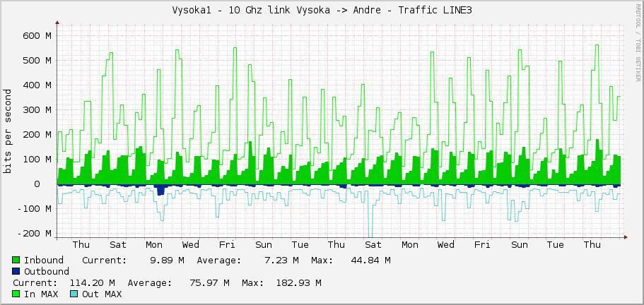Click the first 'Wed' x-axis label
Viewport: 644px width, 305px height.
pos(191,245)
